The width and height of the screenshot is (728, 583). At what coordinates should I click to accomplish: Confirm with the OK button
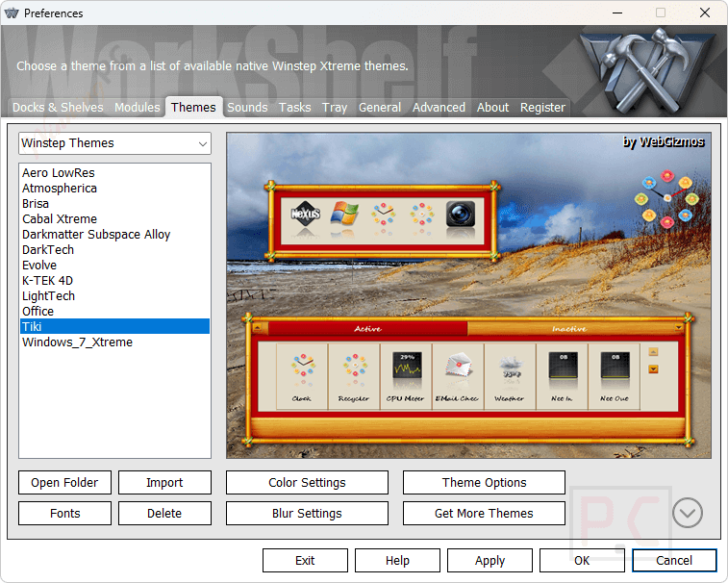(582, 561)
